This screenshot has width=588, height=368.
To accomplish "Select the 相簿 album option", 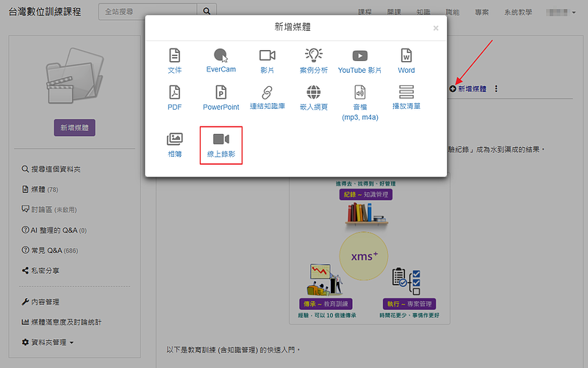I will tap(174, 144).
